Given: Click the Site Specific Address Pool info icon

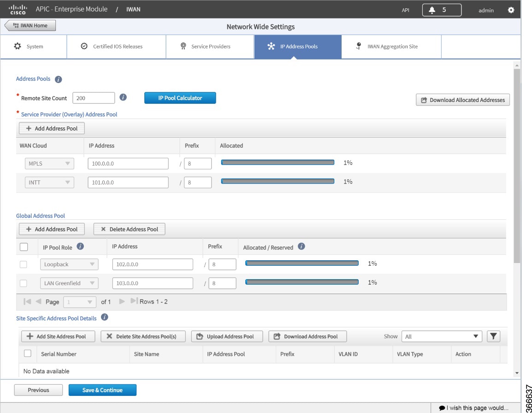Looking at the screenshot, I should click(x=105, y=317).
